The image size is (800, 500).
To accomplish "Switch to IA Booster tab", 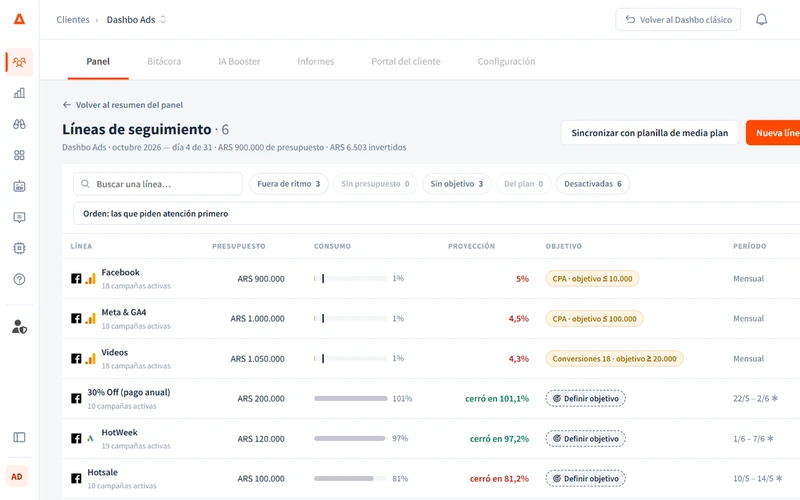I will pos(239,62).
